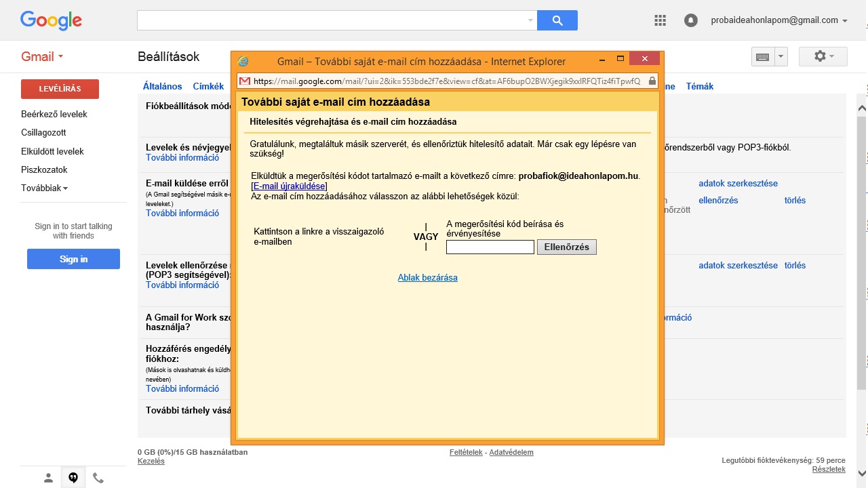The image size is (868, 488).
Task: Click törlés in the POP3 row
Action: 795,265
